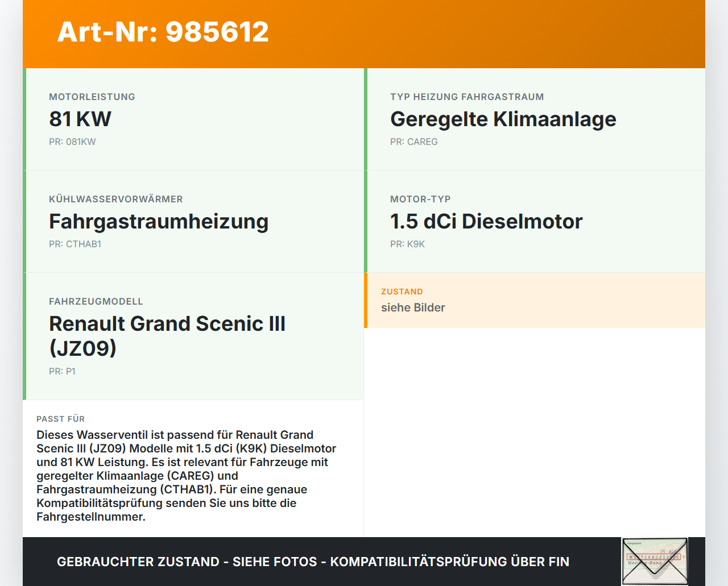Screen dimensions: 728x586
Task: Select the Art-Nr: 985612 header
Action: 163,32
